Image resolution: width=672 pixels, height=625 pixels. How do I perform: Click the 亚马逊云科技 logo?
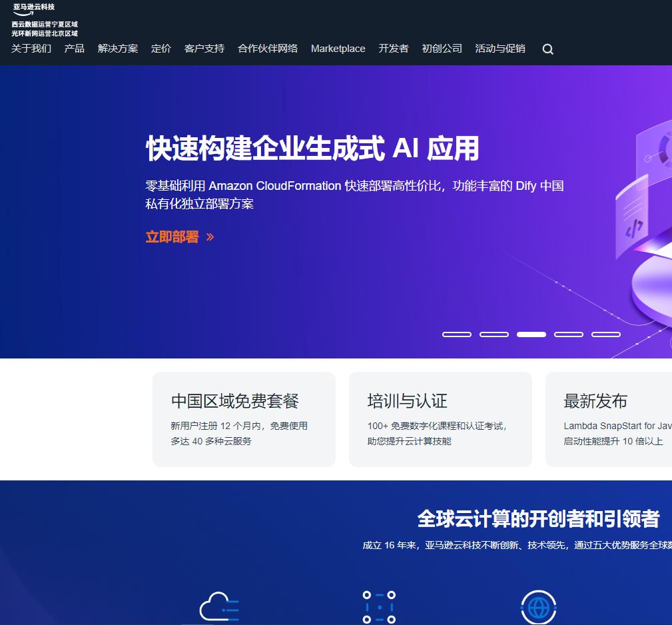coord(33,9)
